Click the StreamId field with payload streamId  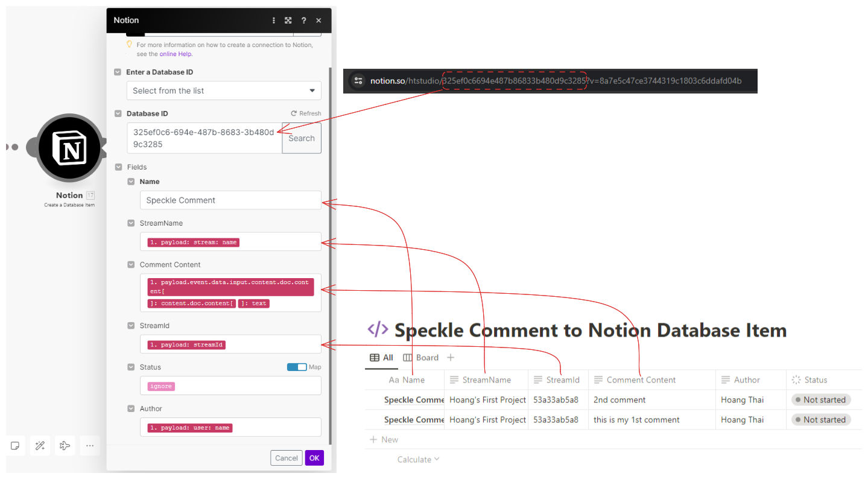[x=230, y=344]
